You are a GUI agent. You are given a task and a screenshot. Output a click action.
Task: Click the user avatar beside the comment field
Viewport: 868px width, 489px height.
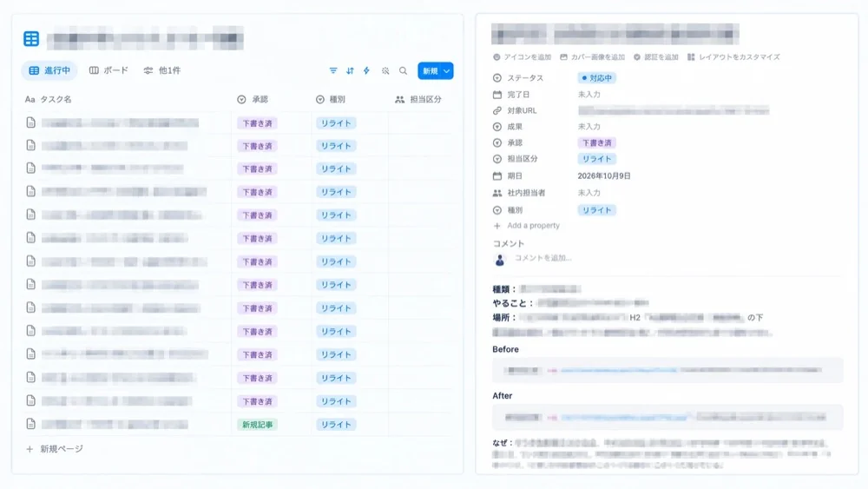(x=500, y=259)
